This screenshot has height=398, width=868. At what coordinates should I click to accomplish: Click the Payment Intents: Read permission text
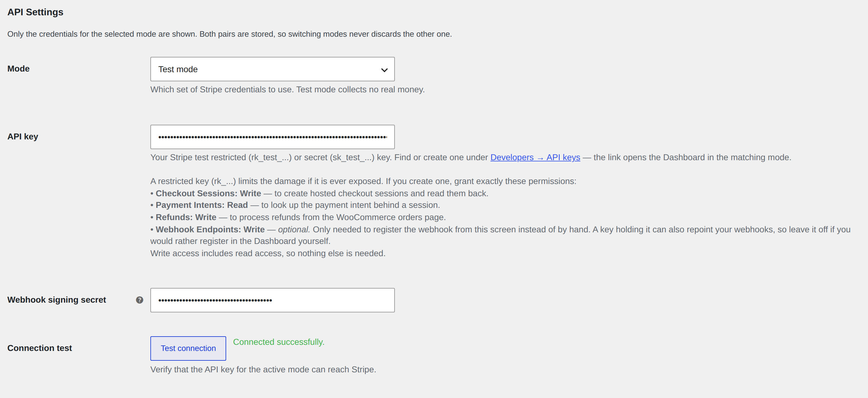(201, 205)
